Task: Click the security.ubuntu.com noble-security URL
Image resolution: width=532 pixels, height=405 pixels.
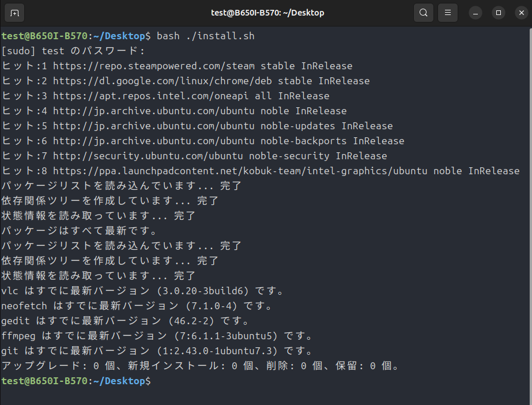Action: [148, 156]
